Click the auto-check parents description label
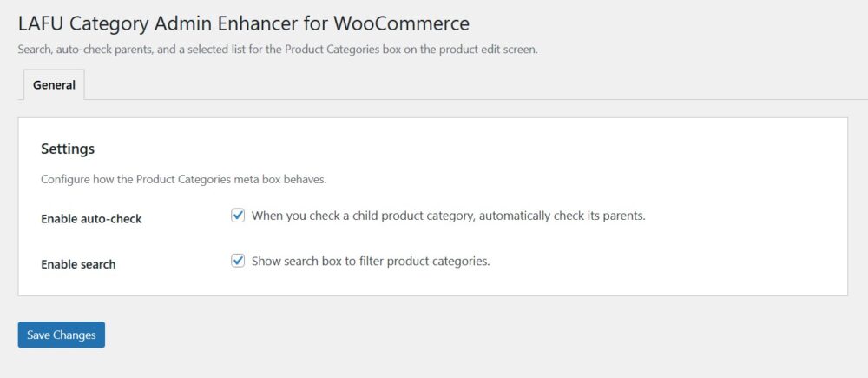The height and width of the screenshot is (378, 868). (448, 216)
